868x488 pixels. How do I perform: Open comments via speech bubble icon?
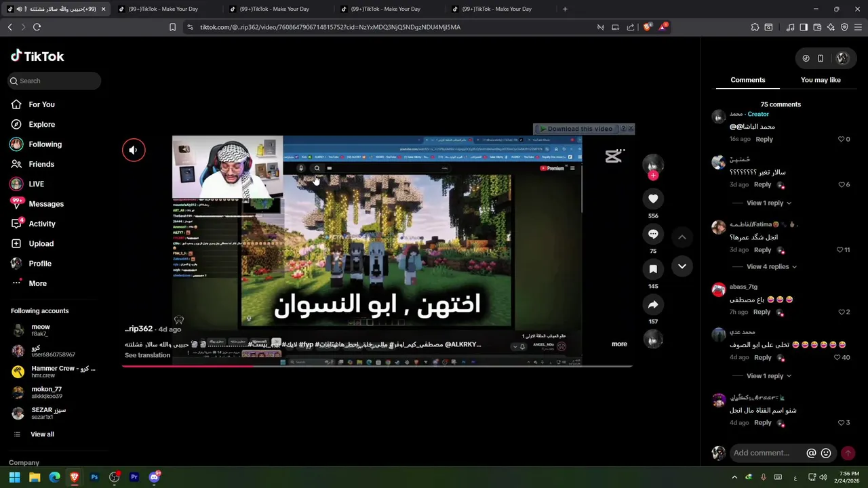coord(653,234)
